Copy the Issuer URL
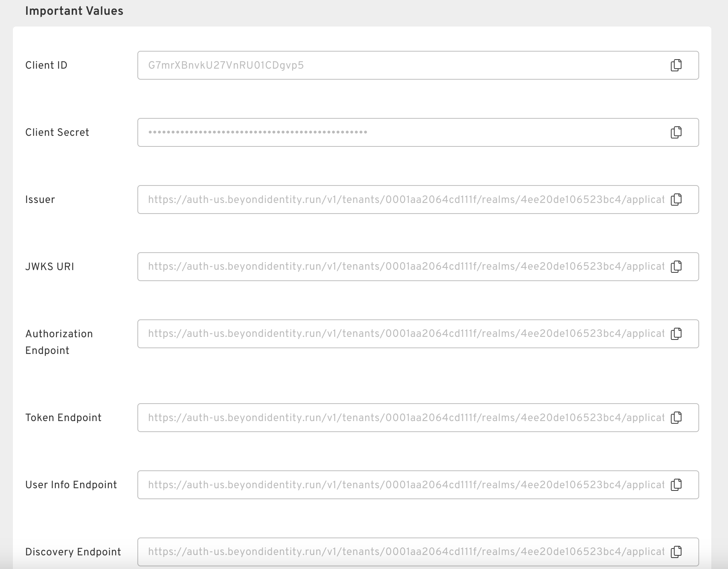This screenshot has width=728, height=569. (676, 200)
